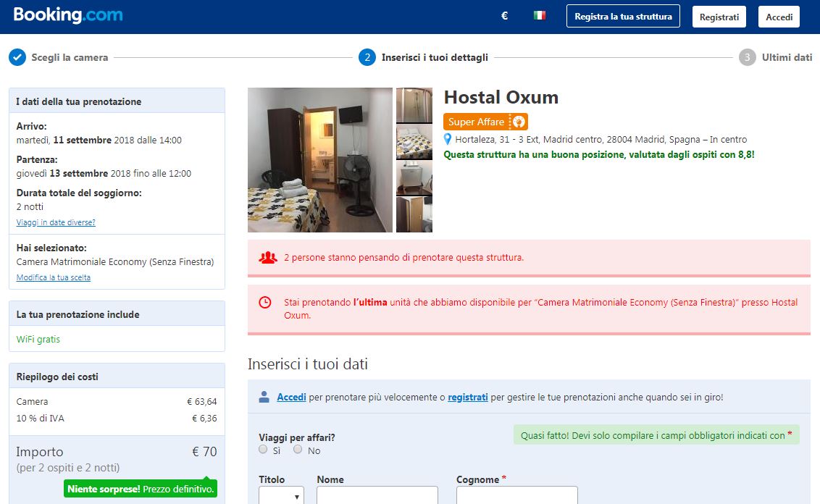Click the Scegli la camera step
The height and width of the screenshot is (504, 820).
[70, 57]
